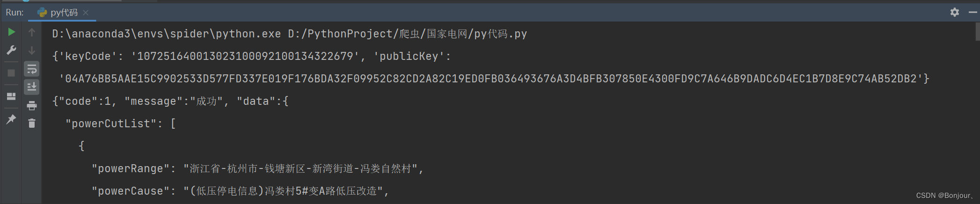Select the py代码 run tab
This screenshot has height=204, width=980.
coord(58,13)
